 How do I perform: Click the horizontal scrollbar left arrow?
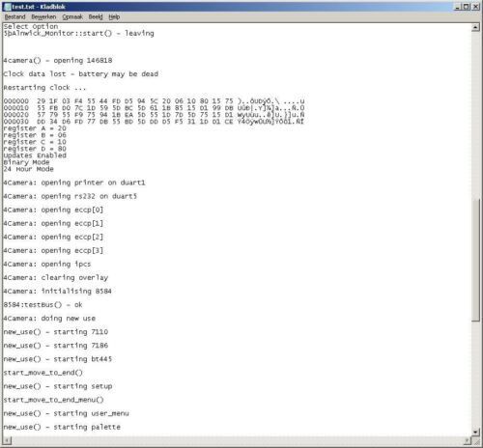click(x=7, y=440)
